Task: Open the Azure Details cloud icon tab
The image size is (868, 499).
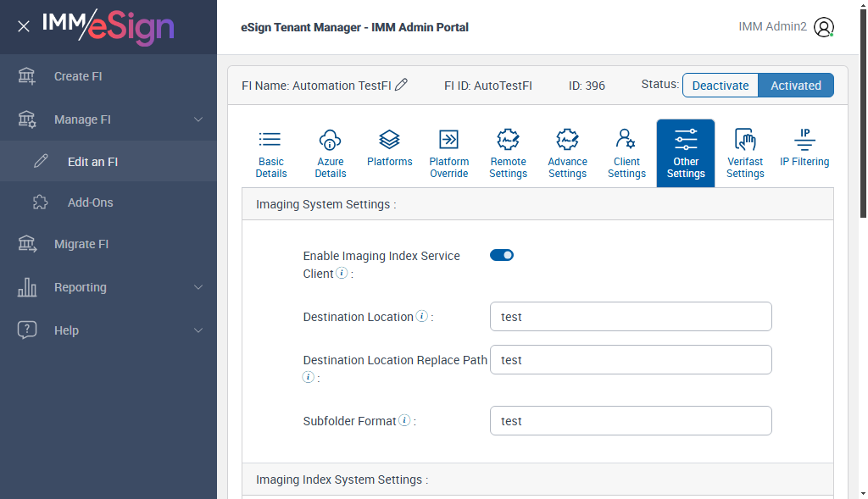Action: point(330,140)
